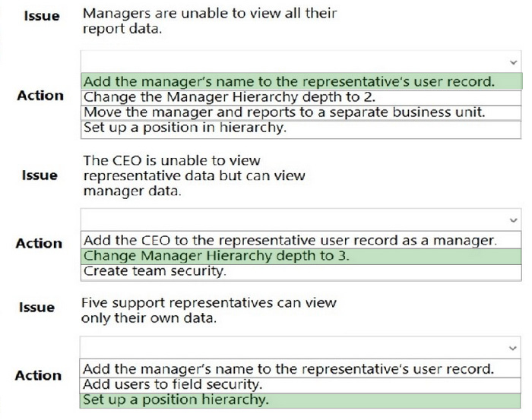This screenshot has width=532, height=420.
Task: Choose "Change Manager Hierarchy depth to 3"
Action: click(x=301, y=256)
